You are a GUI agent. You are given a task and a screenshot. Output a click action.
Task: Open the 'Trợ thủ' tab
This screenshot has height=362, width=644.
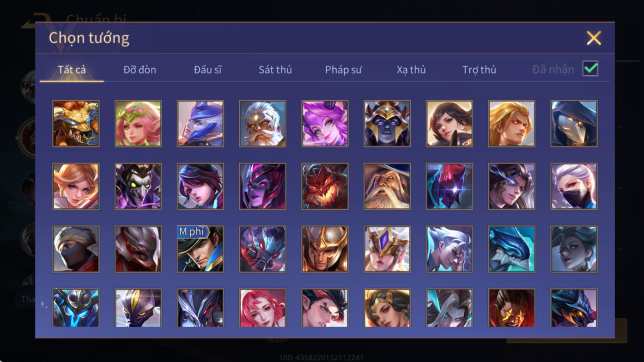coord(479,70)
